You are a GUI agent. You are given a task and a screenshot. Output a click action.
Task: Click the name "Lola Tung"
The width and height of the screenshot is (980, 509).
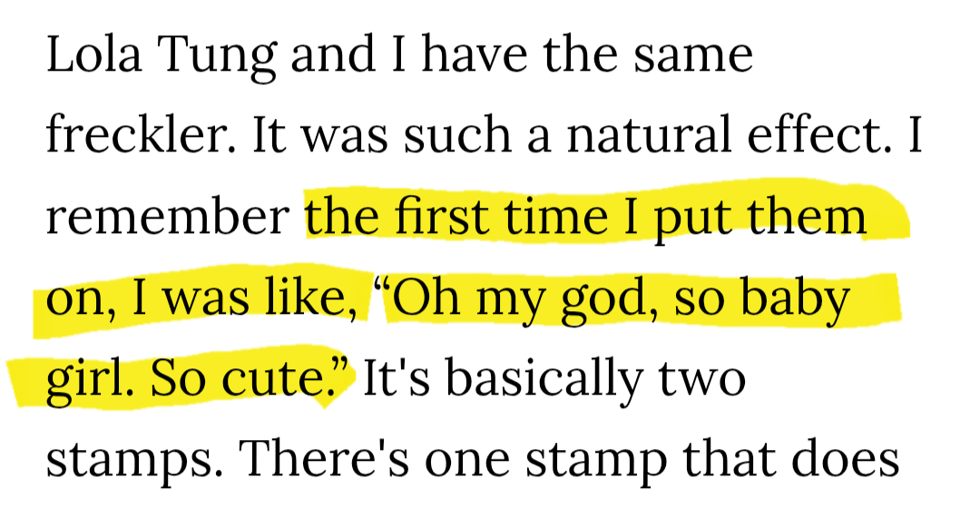click(x=162, y=57)
